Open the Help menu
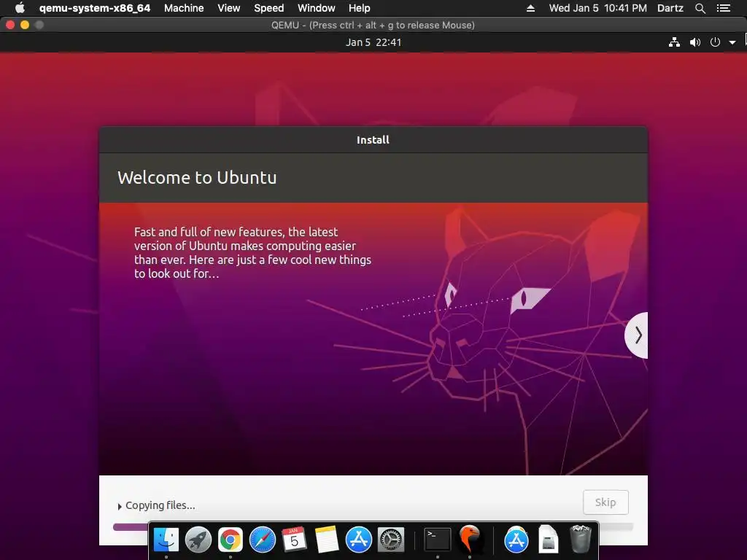Viewport: 747px width, 560px height. (359, 8)
